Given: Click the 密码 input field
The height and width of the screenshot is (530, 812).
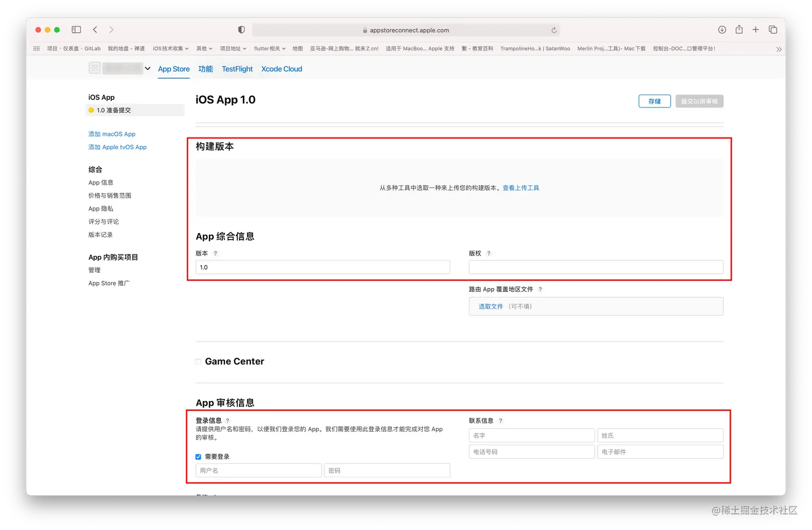Looking at the screenshot, I should 387,471.
